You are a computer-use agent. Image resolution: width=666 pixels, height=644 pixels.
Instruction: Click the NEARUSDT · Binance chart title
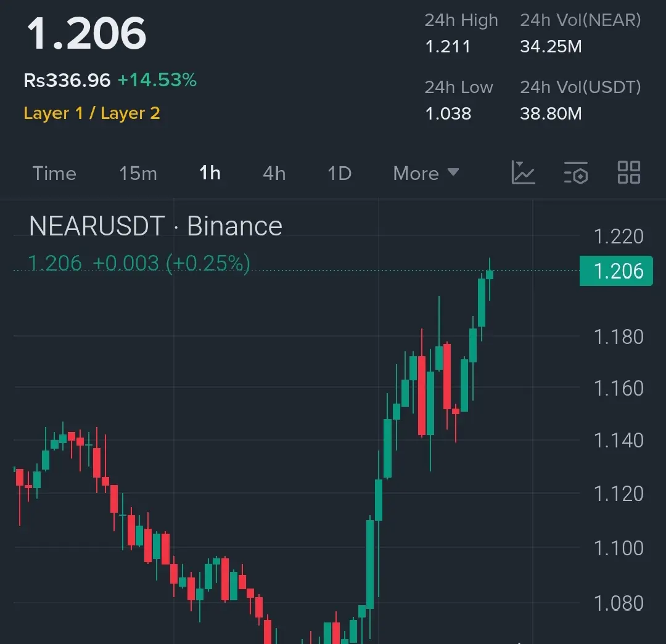click(156, 226)
